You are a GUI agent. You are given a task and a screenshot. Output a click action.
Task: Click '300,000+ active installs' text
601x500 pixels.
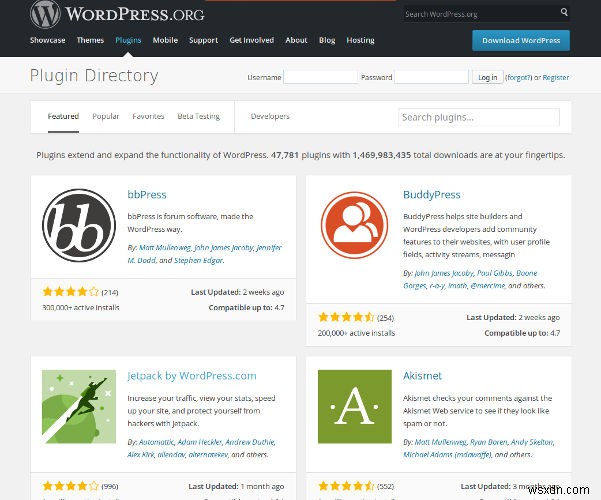81,308
